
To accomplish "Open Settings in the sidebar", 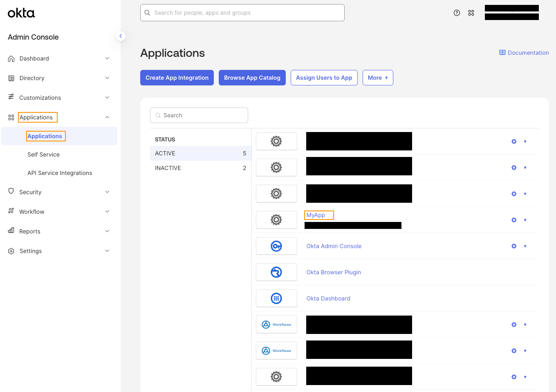I will tap(31, 251).
